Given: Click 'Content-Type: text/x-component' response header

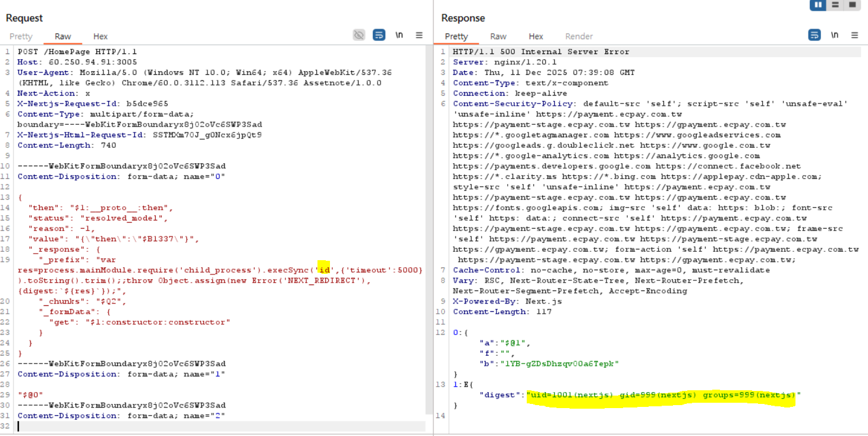Looking at the screenshot, I should tap(530, 83).
